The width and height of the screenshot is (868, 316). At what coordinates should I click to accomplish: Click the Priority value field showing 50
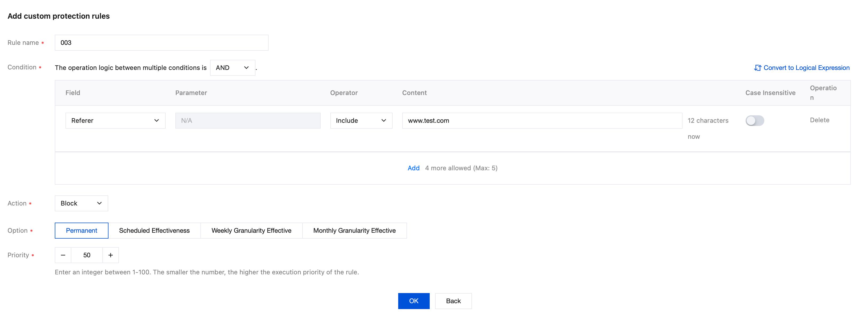point(87,255)
